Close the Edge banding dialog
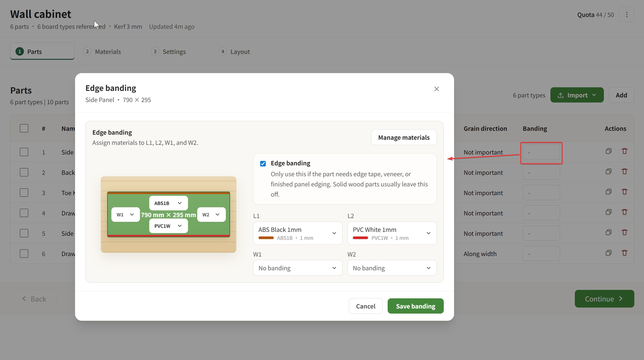644x360 pixels. (x=437, y=89)
